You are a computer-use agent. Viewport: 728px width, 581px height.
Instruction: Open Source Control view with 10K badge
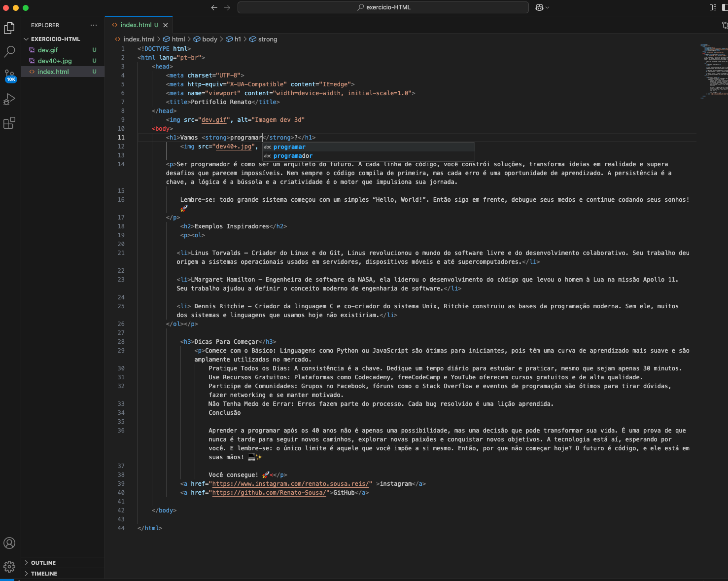tap(9, 75)
